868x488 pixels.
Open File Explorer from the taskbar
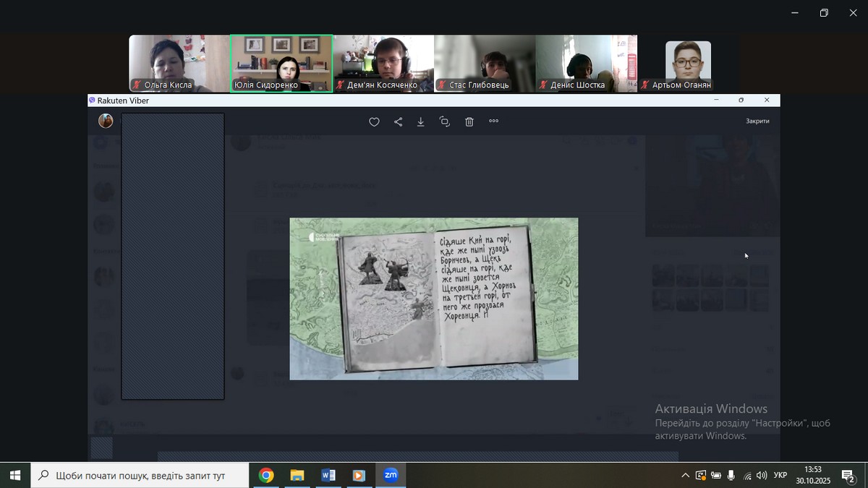coord(297,475)
